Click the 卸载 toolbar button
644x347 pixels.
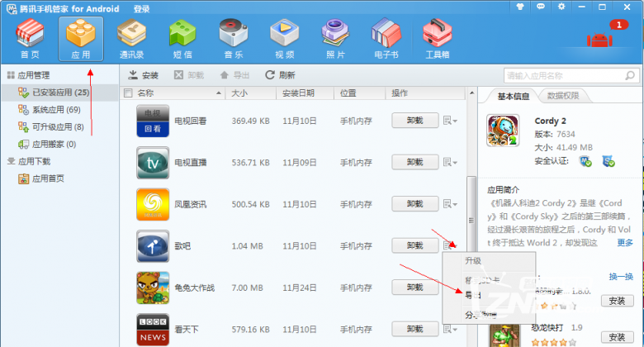[x=189, y=75]
